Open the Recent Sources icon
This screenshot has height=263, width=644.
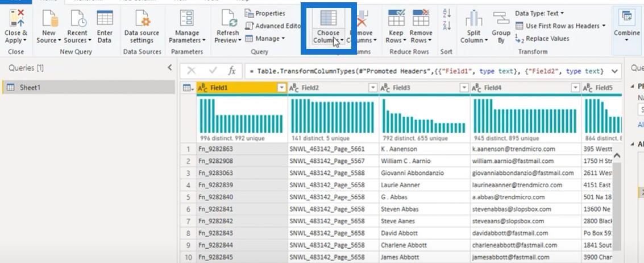click(78, 18)
